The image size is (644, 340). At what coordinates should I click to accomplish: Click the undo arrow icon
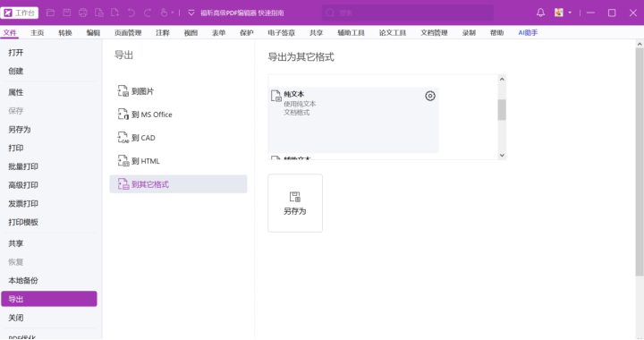131,13
